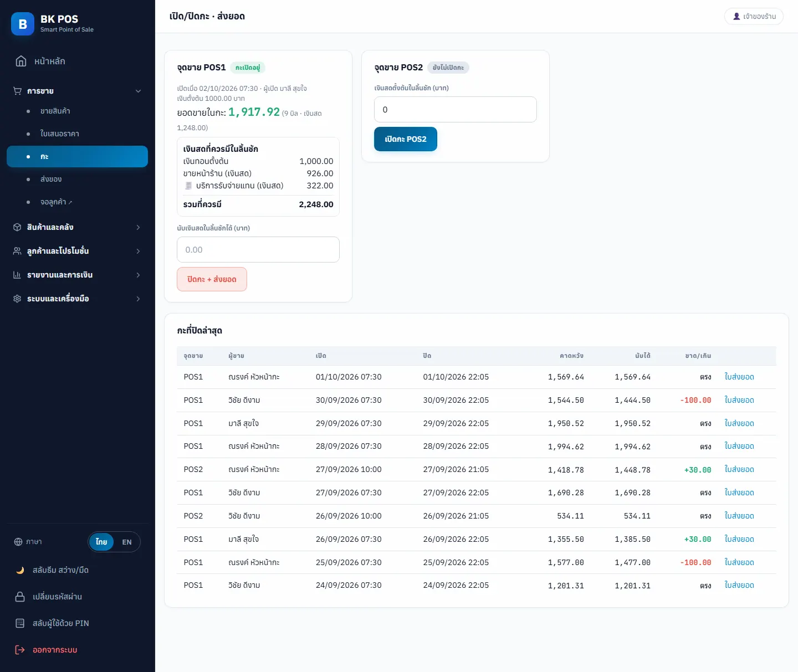
Task: Click the keypad icon for PIN switch
Action: (x=20, y=623)
